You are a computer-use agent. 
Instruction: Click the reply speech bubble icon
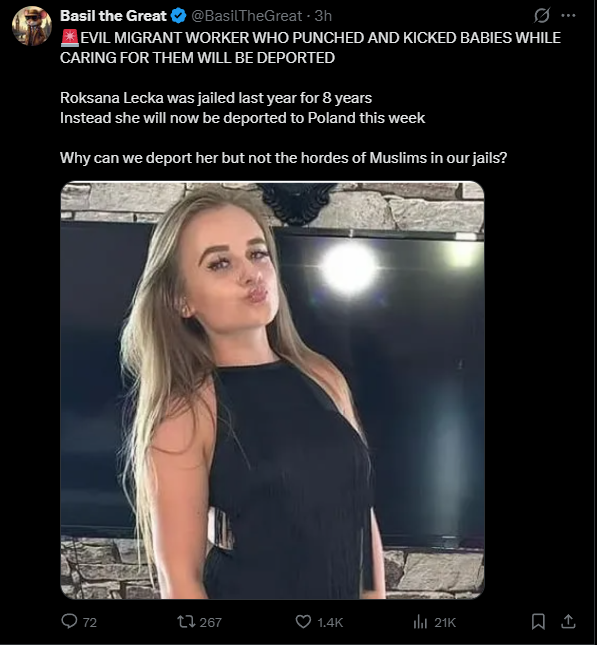point(69,621)
